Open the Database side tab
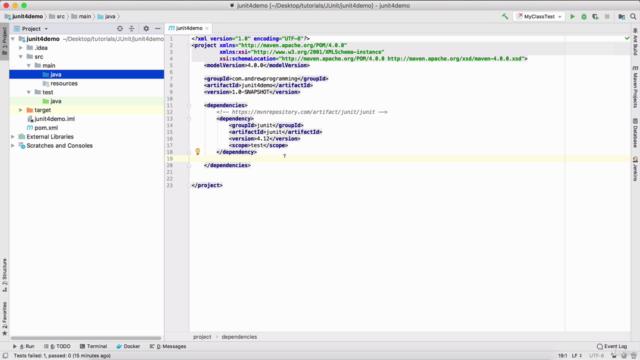The height and width of the screenshot is (360, 640). coord(635,133)
